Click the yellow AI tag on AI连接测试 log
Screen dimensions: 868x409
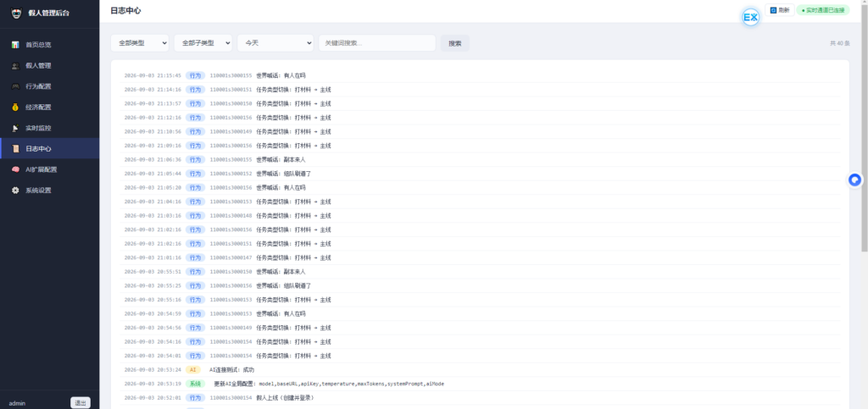pyautogui.click(x=192, y=370)
